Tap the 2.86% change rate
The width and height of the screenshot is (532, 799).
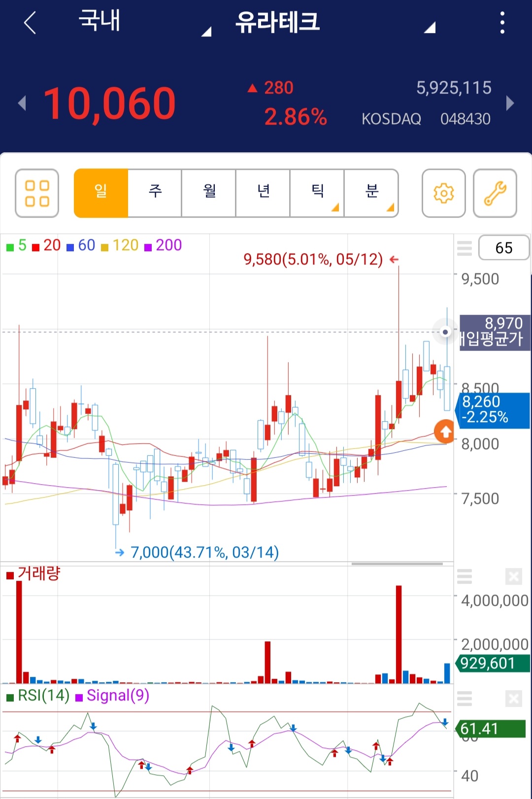296,117
